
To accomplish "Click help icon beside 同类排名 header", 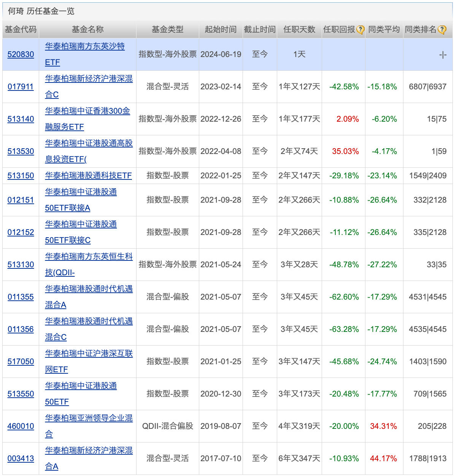I will tap(442, 30).
